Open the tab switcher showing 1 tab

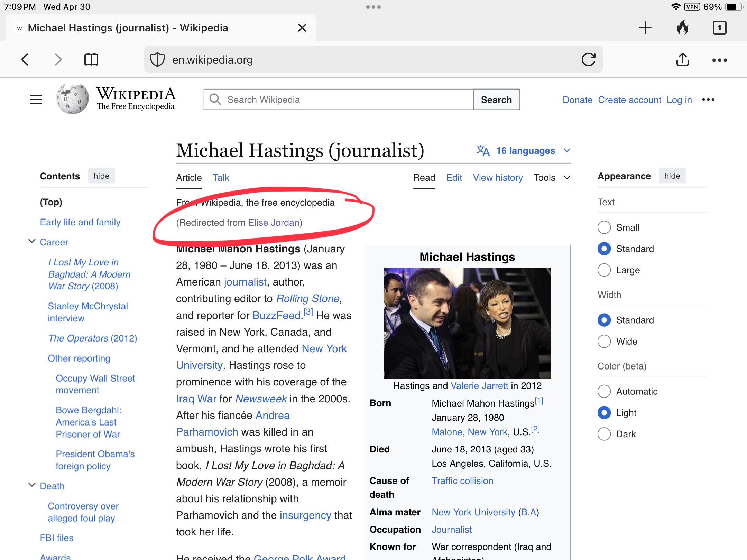pos(719,28)
